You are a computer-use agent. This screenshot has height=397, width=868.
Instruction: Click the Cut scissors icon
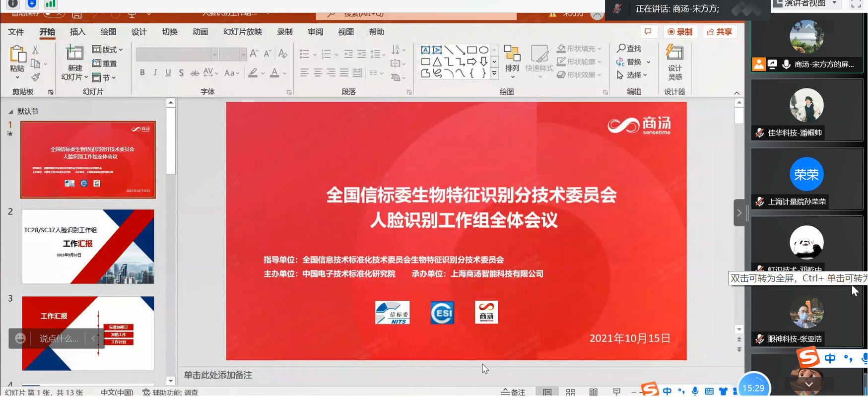click(x=35, y=50)
